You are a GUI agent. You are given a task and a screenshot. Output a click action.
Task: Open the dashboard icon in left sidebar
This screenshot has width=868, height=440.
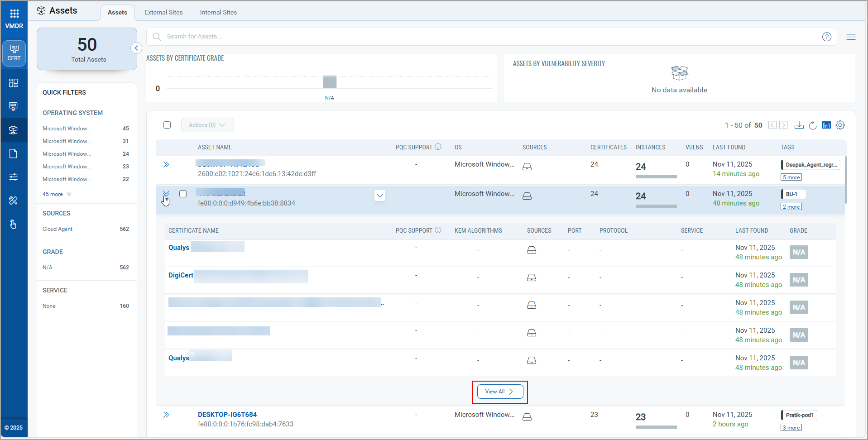(14, 83)
